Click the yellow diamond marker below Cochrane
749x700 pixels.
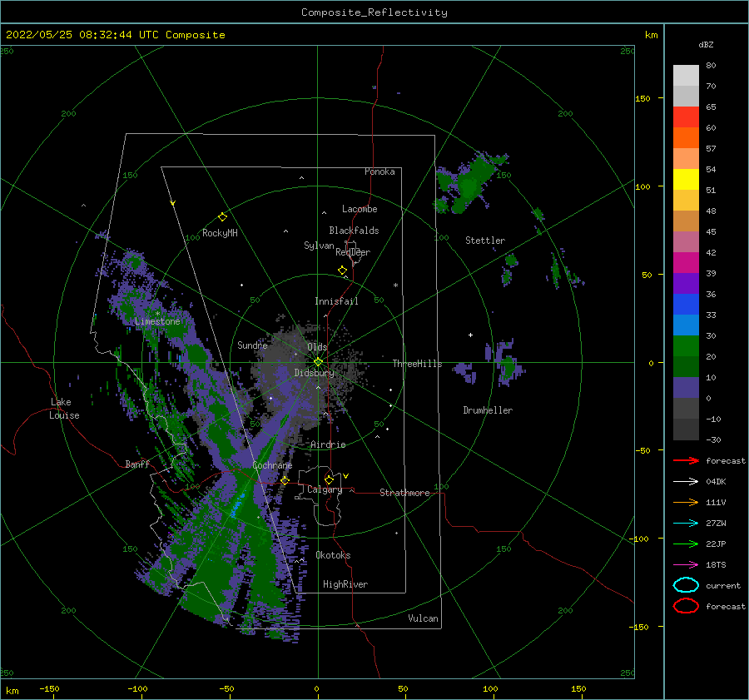click(x=285, y=480)
